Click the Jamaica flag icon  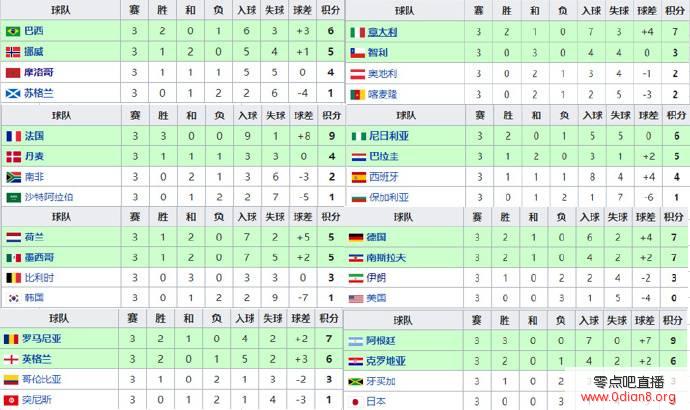click(x=355, y=381)
